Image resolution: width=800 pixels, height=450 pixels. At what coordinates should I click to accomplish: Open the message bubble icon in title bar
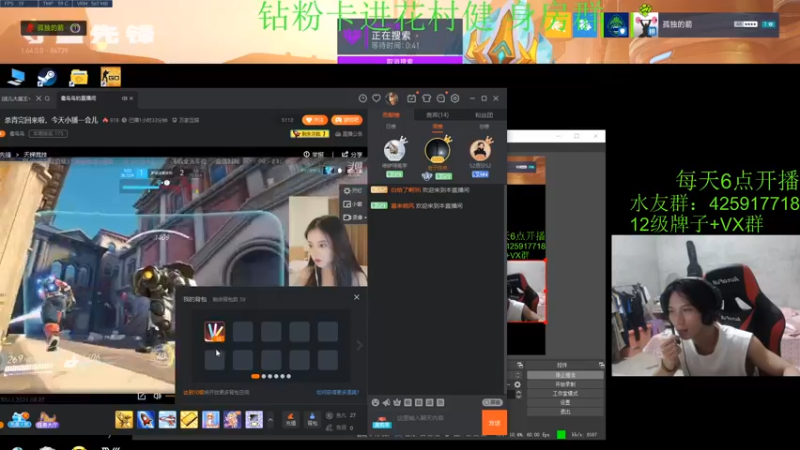441,98
